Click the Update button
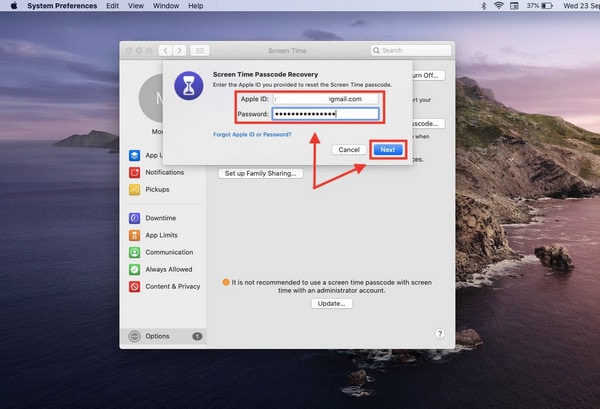Image resolution: width=600 pixels, height=409 pixels. pos(331,303)
